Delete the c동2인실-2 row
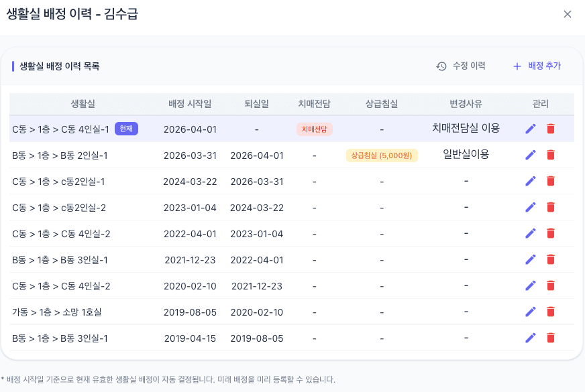The width and height of the screenshot is (585, 392). coord(551,207)
